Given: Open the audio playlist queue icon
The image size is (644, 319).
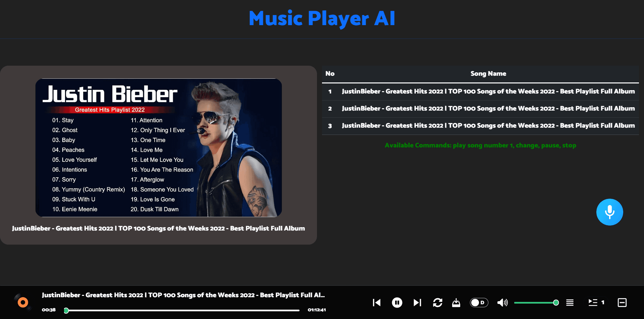Looking at the screenshot, I should click(596, 303).
